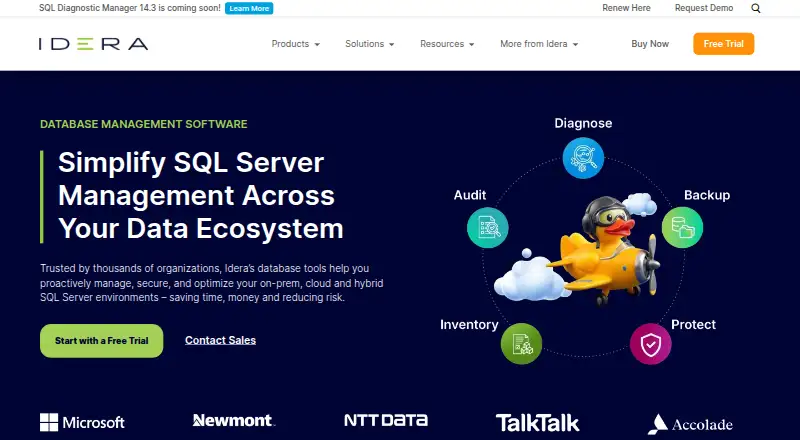
Task: Click the TalkTalk logo
Action: coord(537,423)
